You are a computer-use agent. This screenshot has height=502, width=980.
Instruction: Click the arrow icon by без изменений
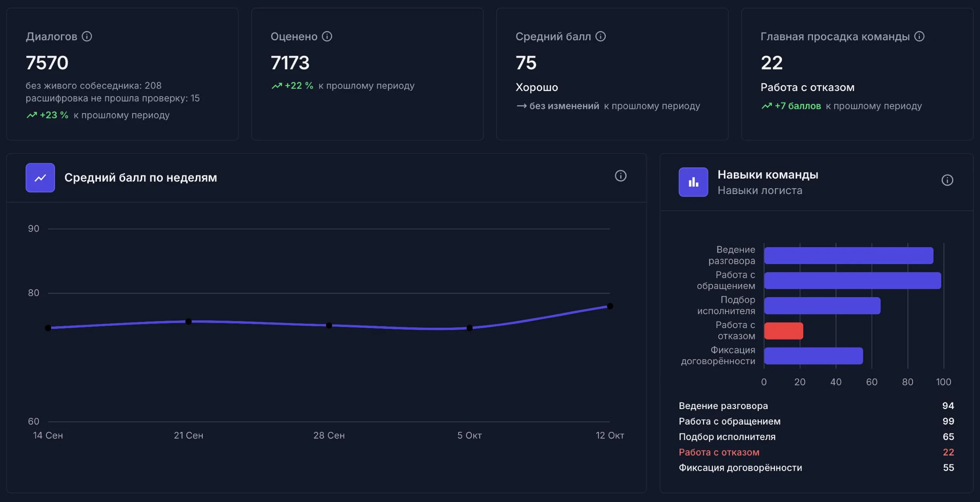click(521, 106)
